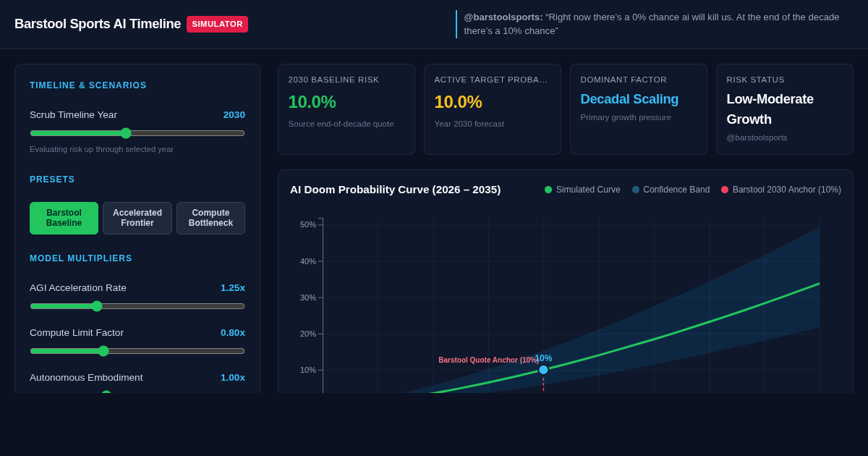The width and height of the screenshot is (868, 456).
Task: Click the 30% y-axis label
Action: pyautogui.click(x=308, y=297)
